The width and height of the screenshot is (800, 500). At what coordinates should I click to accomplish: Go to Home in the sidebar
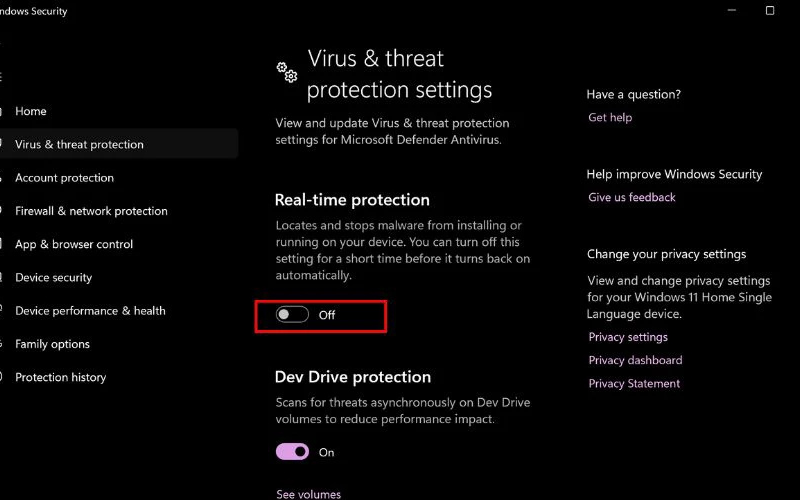pos(31,111)
